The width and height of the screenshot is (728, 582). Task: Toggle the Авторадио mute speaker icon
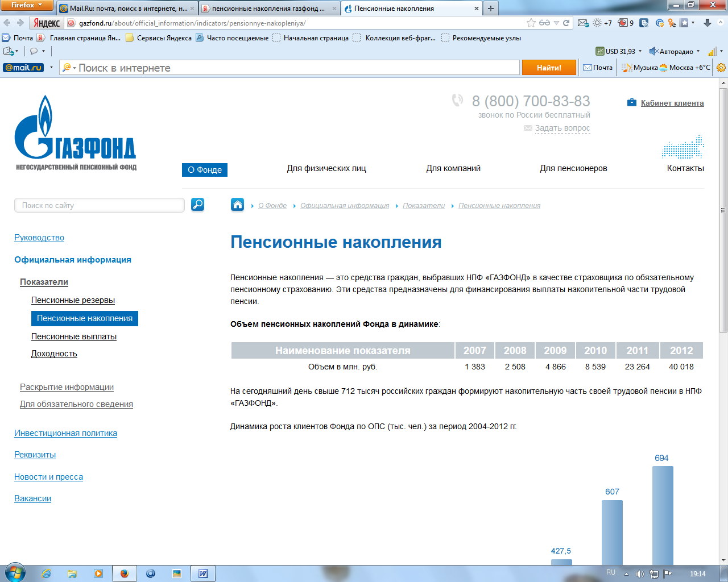pyautogui.click(x=653, y=51)
